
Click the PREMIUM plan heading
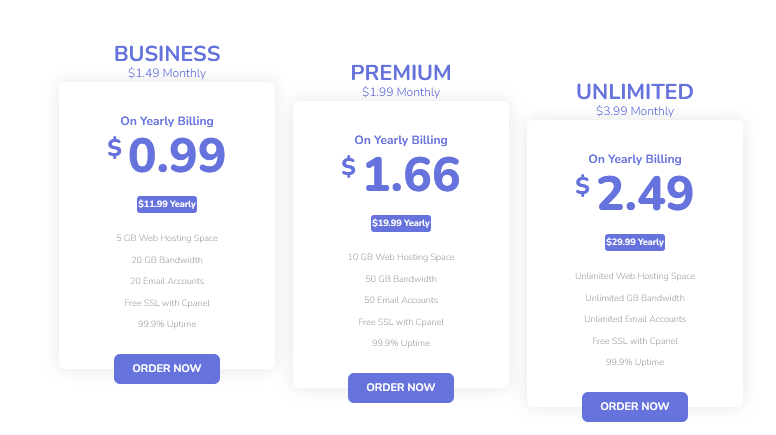pos(401,73)
